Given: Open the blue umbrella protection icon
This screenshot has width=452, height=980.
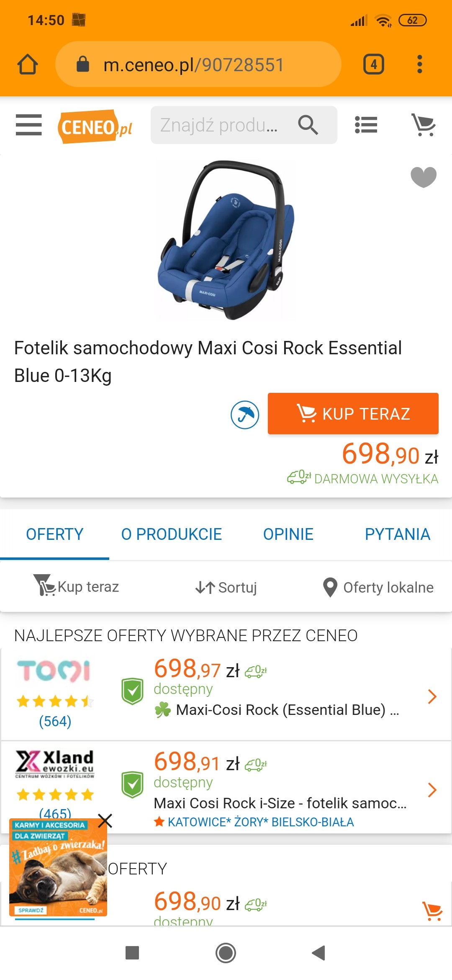Looking at the screenshot, I should click(x=245, y=415).
